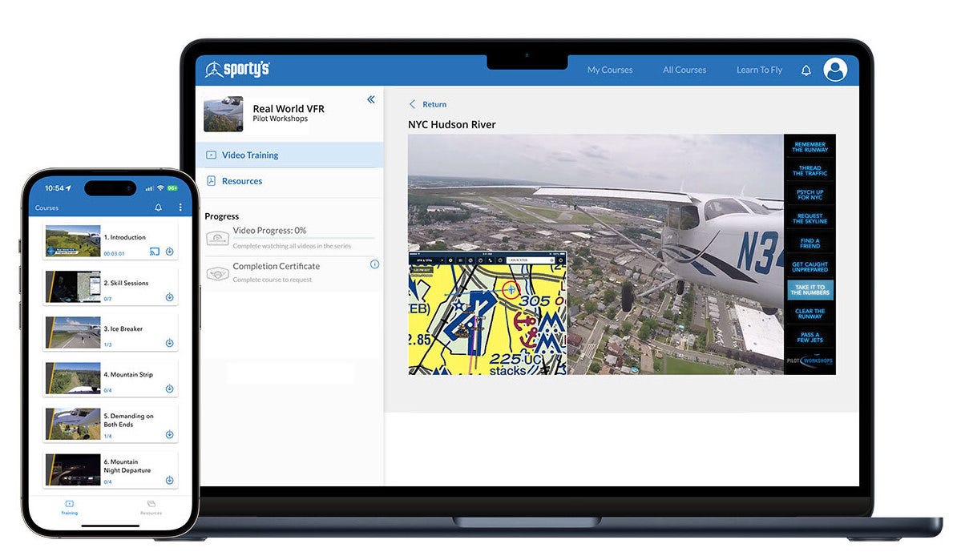Open Learn To Fly in top navigation
957x560 pixels.
point(759,71)
